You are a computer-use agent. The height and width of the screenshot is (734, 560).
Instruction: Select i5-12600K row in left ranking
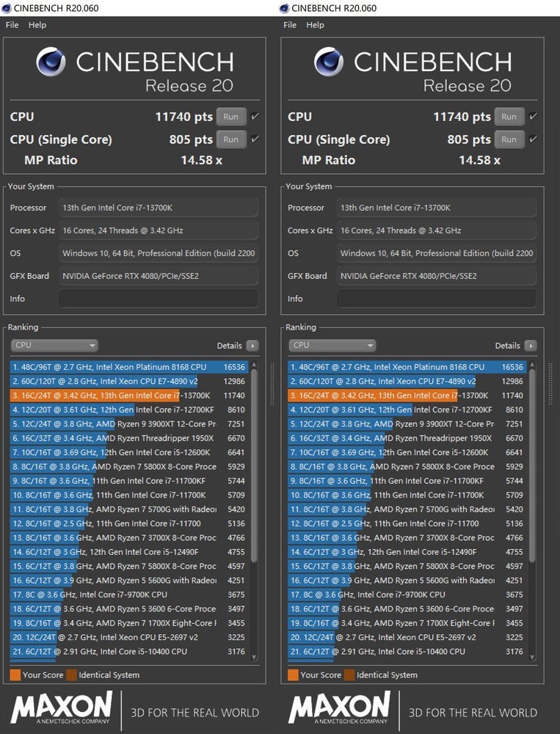[x=129, y=452]
